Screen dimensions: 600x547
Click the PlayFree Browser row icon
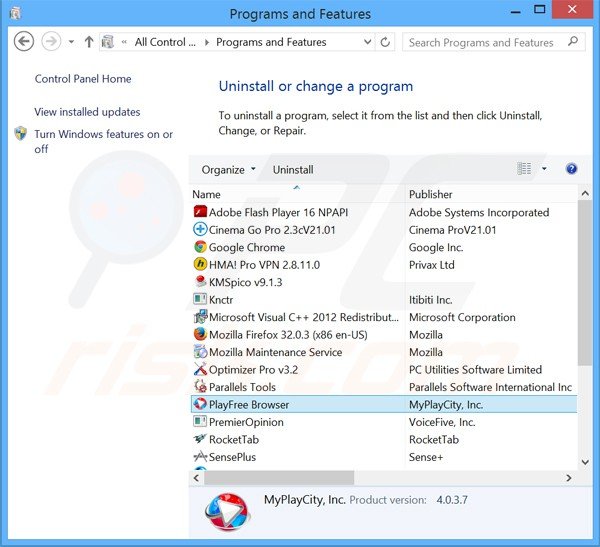[x=200, y=404]
